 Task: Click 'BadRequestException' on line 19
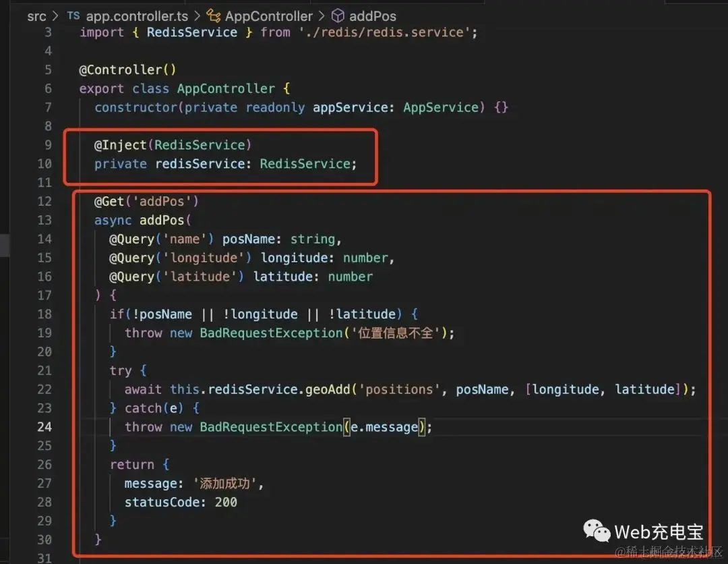pyautogui.click(x=271, y=333)
